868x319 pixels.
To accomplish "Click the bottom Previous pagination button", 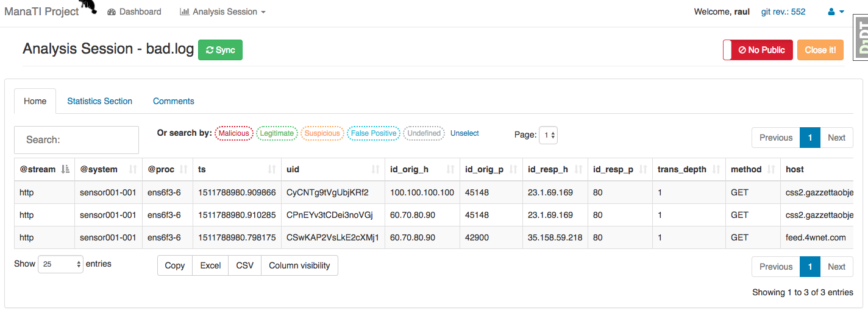I will click(x=775, y=267).
